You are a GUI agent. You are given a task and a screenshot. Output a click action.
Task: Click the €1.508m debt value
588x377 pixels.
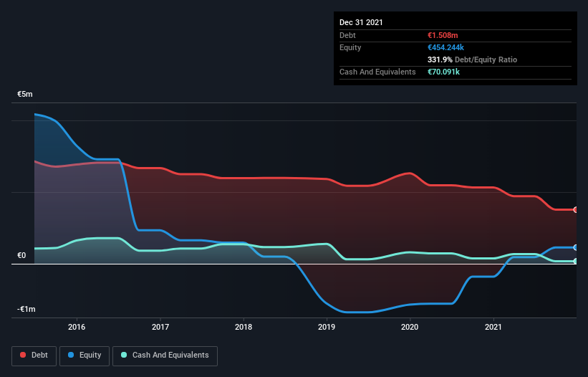click(443, 35)
